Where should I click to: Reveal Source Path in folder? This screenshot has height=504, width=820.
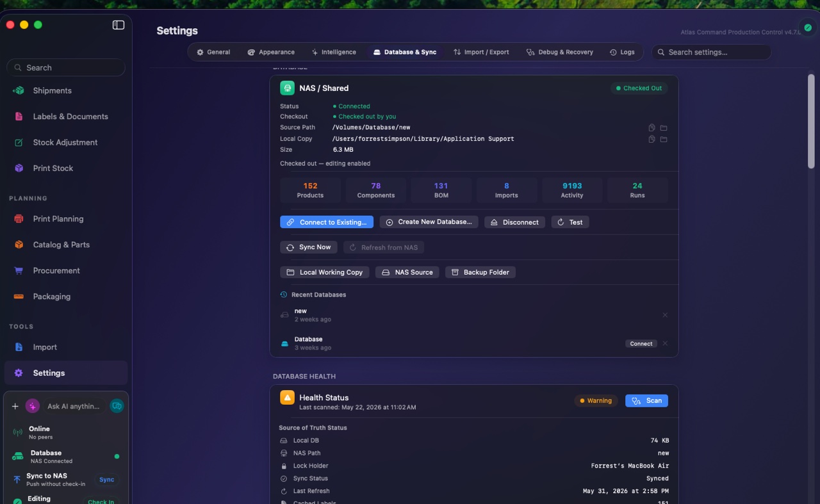tap(664, 127)
